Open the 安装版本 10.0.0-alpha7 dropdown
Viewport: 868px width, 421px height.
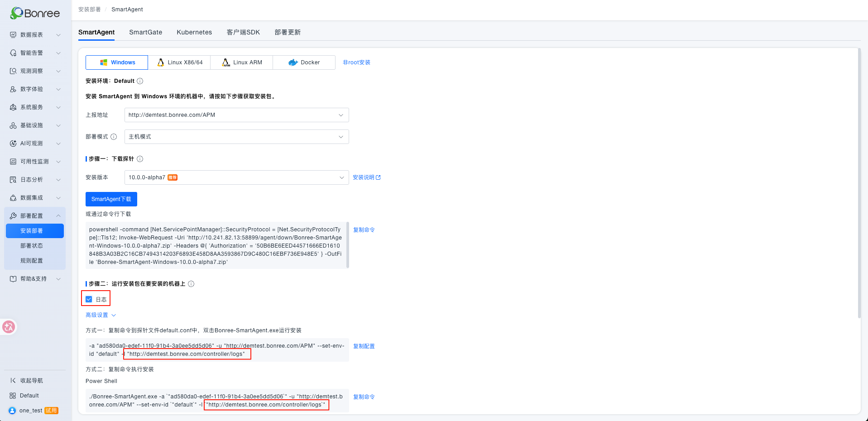236,177
